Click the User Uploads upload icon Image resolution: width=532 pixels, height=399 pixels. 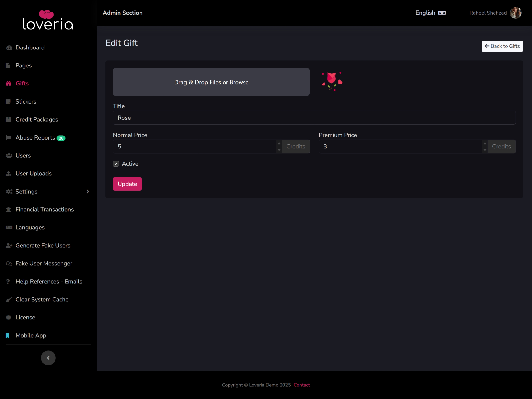(x=9, y=174)
